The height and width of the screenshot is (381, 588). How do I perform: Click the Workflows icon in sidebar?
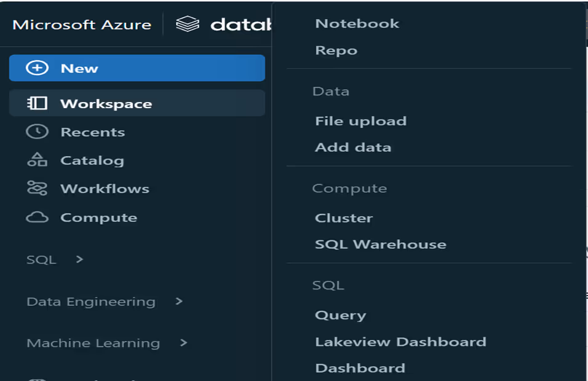[37, 188]
